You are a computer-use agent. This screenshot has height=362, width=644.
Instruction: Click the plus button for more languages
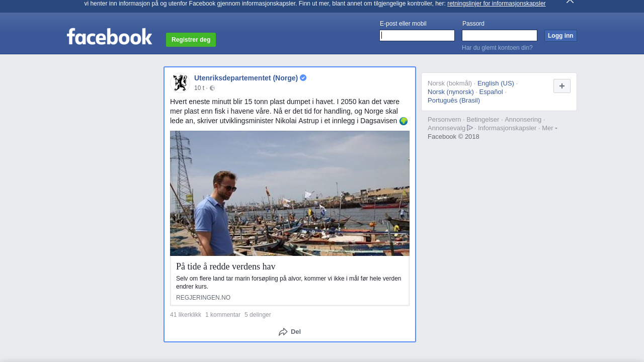[x=561, y=86]
